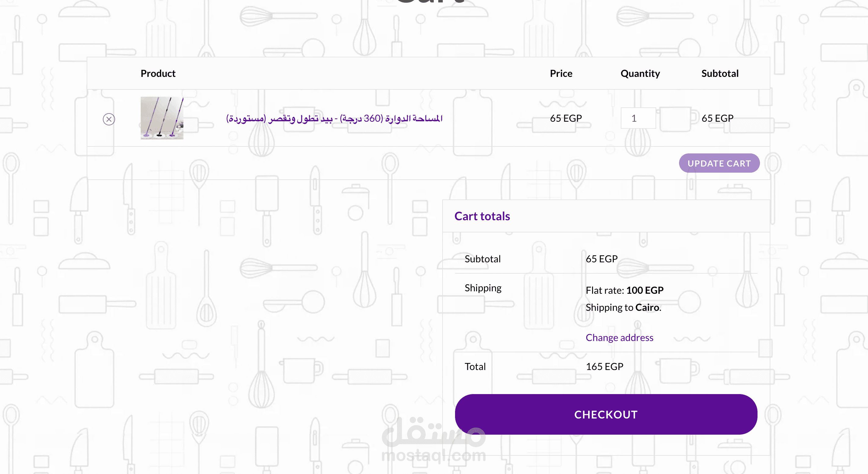Click the mostaql.com watermark logo
Screen dimensions: 868x474
click(434, 441)
